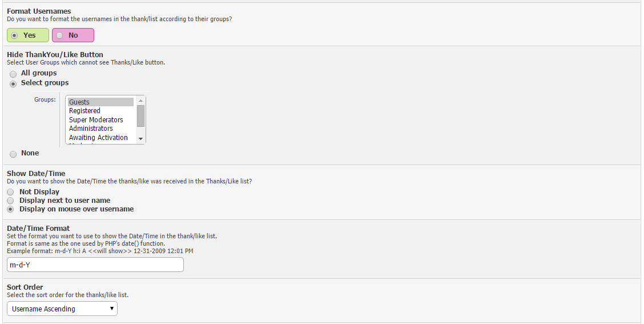Select Super Moderators in the Groups list
Image resolution: width=644 pixels, height=324 pixels.
coord(96,120)
